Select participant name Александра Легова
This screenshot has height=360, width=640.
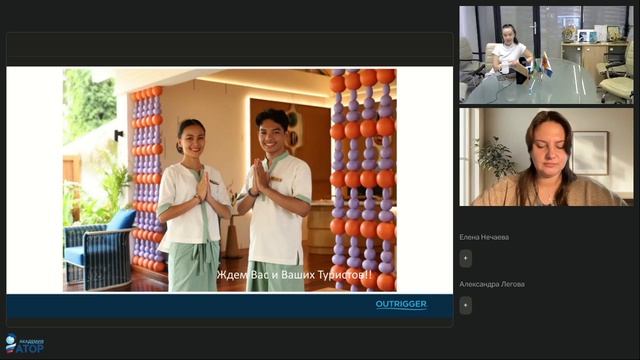pos(492,284)
